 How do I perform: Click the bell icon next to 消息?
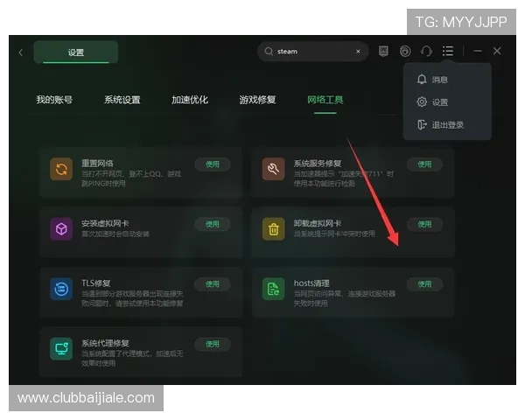pyautogui.click(x=422, y=80)
